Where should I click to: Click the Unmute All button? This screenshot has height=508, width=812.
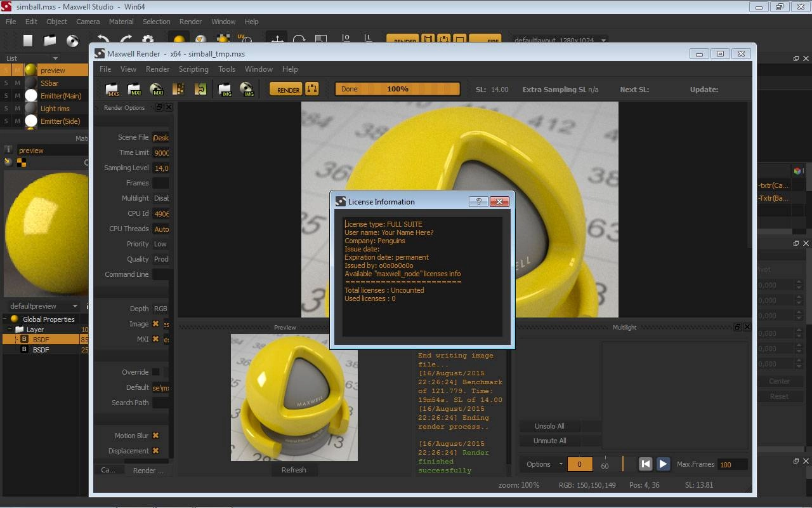click(549, 441)
